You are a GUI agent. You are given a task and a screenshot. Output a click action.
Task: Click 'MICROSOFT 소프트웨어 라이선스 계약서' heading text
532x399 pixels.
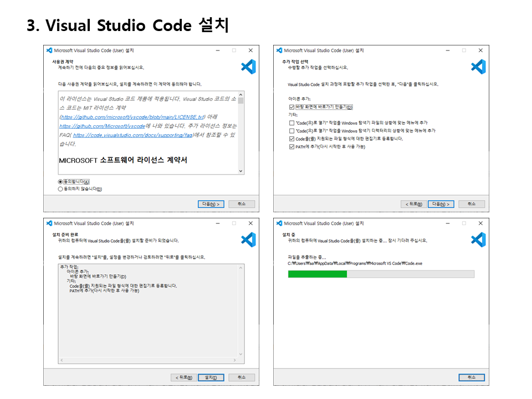point(123,160)
